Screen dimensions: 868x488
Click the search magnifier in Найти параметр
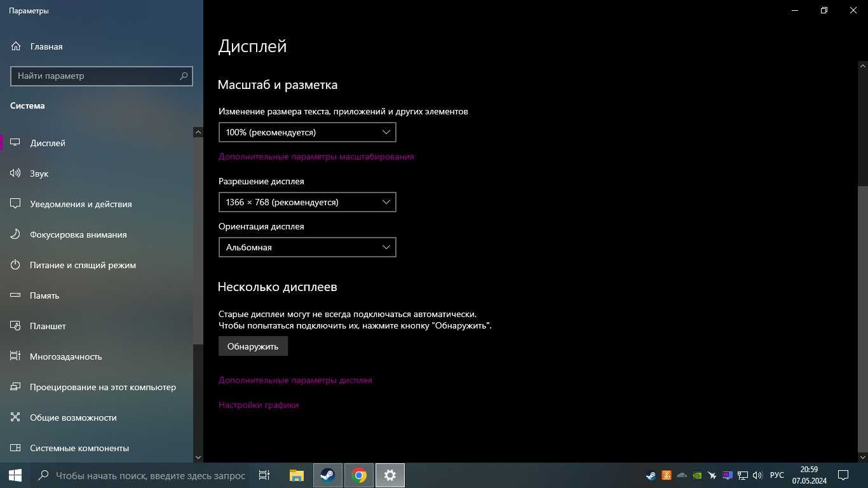point(184,76)
